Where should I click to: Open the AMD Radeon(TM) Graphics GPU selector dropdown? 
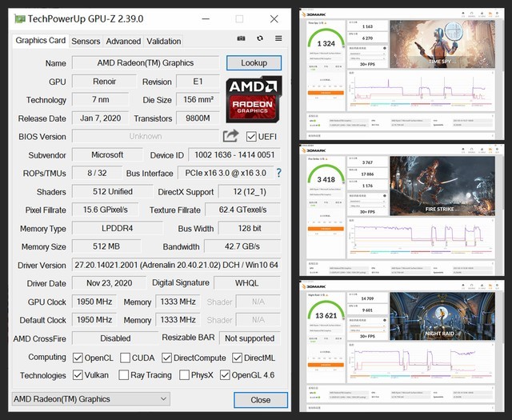90,398
